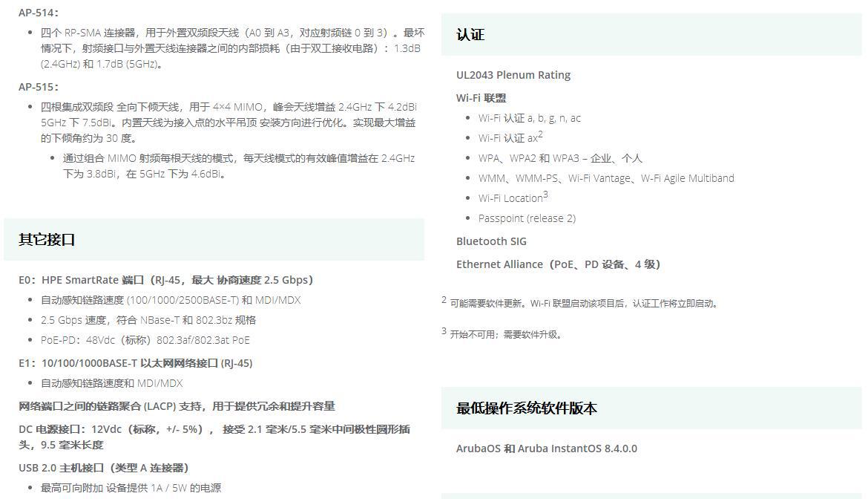Select the 3.8dBi / 4.6dBi gain line

[144, 174]
